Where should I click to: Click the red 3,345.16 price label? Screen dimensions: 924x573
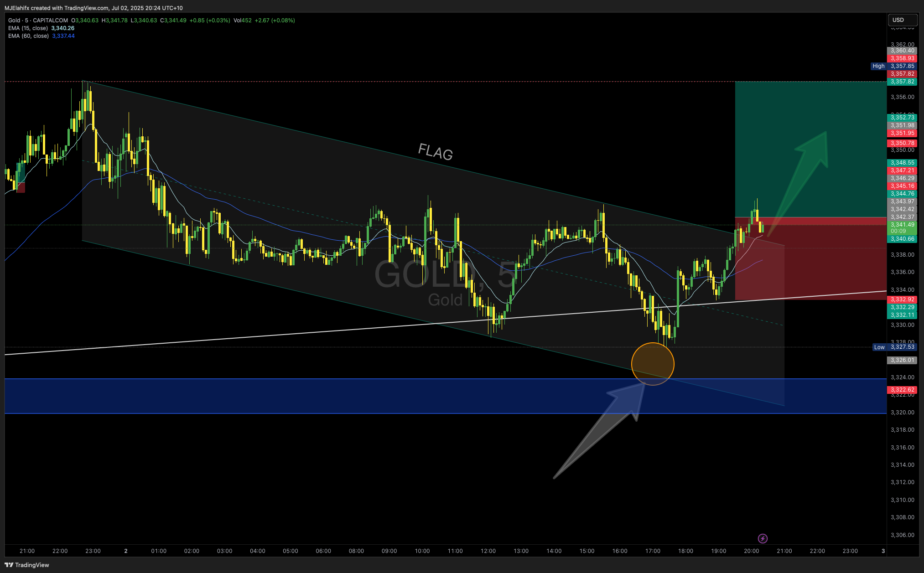(902, 186)
